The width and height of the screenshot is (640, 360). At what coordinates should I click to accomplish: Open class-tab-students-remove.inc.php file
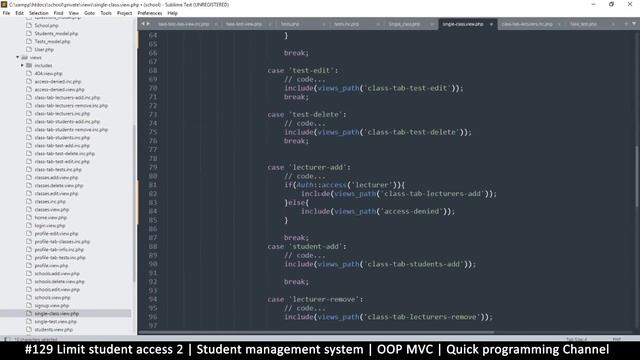click(71, 129)
